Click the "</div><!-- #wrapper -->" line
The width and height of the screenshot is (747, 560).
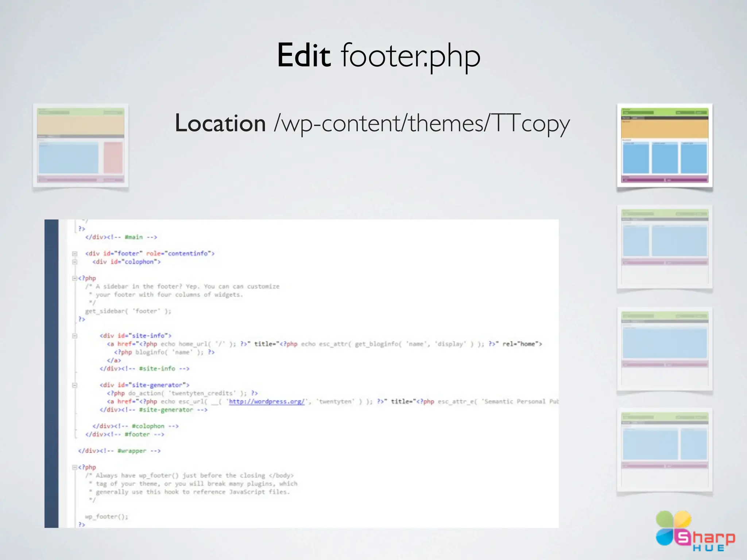pyautogui.click(x=119, y=451)
